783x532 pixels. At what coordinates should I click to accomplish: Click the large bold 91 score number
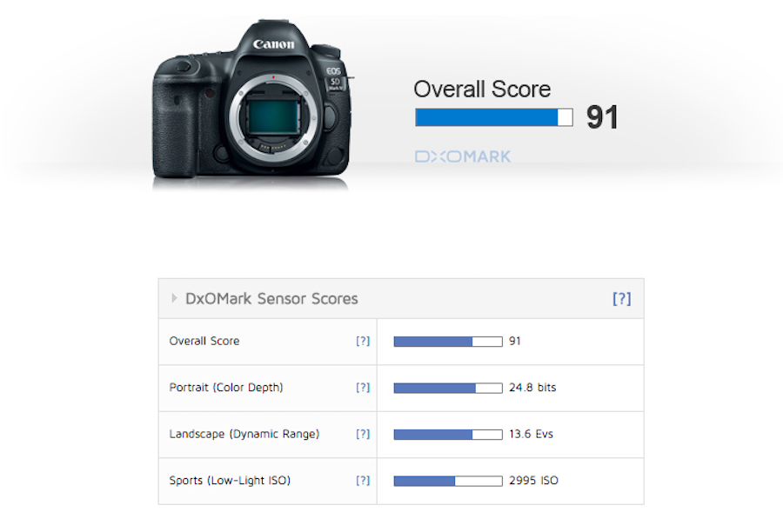[601, 117]
